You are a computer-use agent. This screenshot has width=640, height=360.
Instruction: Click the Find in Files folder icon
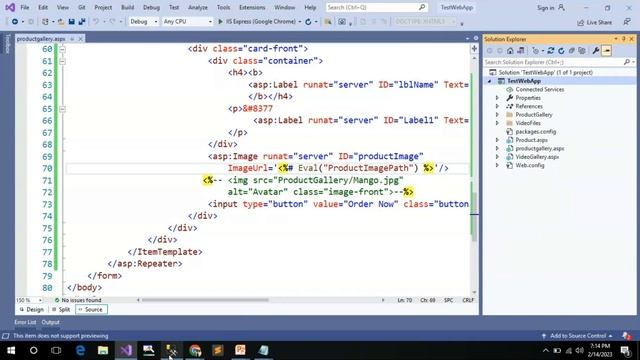[x=328, y=22]
